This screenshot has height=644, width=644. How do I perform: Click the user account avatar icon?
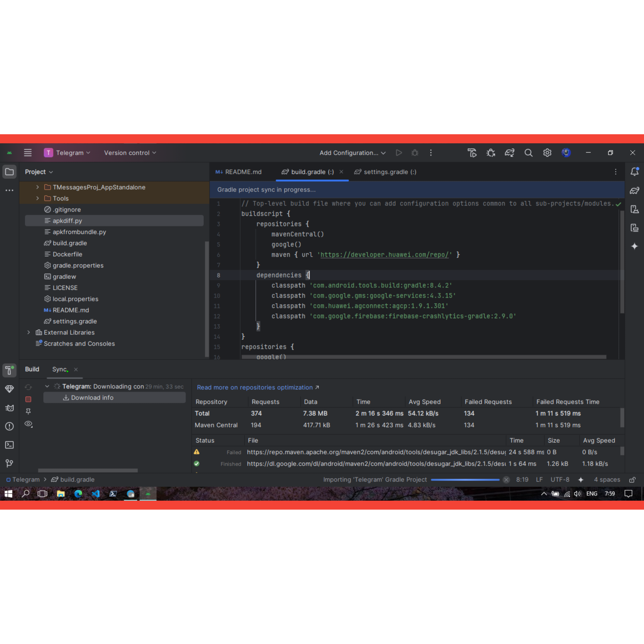click(566, 153)
